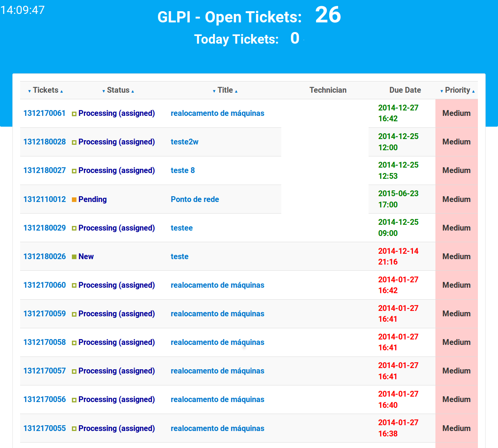The width and height of the screenshot is (498, 448).
Task: Click the ascending arrow right of Priority header
Action: (473, 91)
